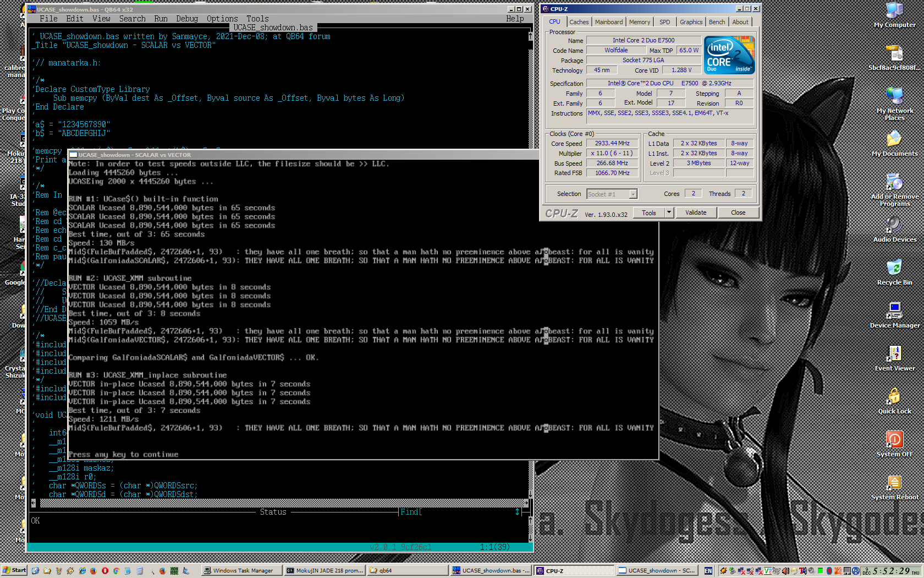Open My Network Places desktop icon

pos(894,103)
